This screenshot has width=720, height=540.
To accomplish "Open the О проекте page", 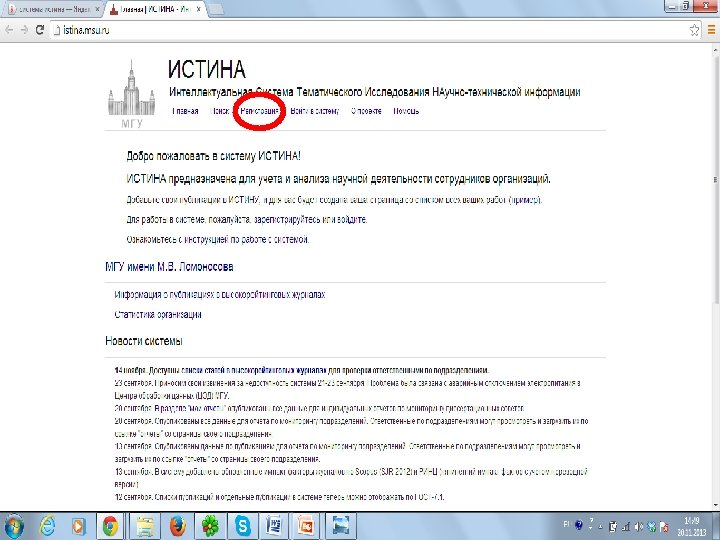I will pyautogui.click(x=366, y=111).
